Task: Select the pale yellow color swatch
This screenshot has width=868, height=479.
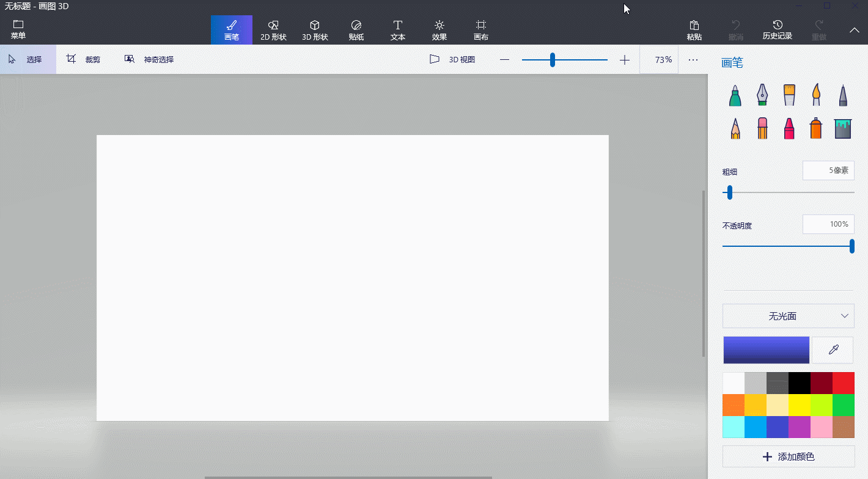Action: (x=778, y=405)
